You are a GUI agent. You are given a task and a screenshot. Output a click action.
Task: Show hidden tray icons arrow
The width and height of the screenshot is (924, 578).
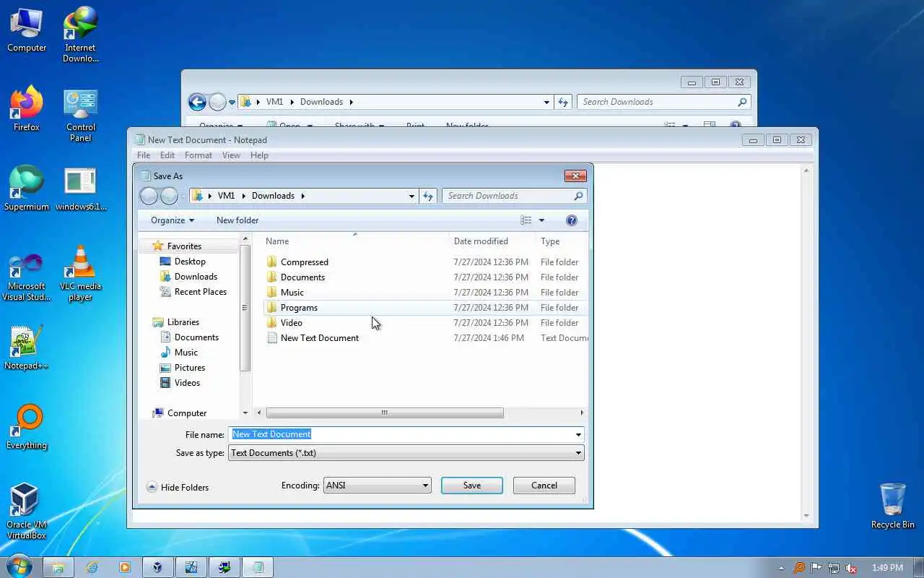[782, 568]
